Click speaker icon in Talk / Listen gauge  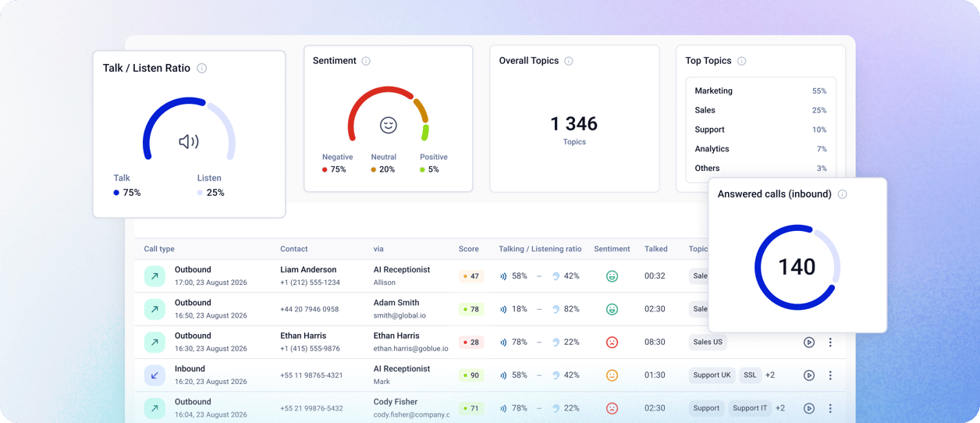tap(189, 141)
